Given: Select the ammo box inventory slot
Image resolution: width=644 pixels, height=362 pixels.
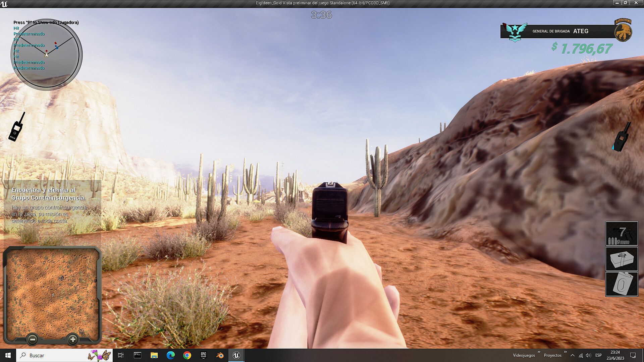Looking at the screenshot, I should click(x=622, y=259).
